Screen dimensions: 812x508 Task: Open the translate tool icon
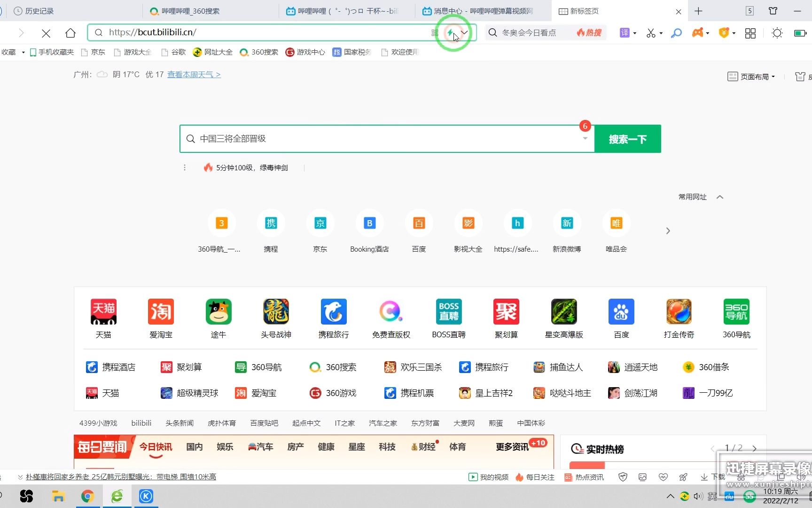tap(625, 33)
